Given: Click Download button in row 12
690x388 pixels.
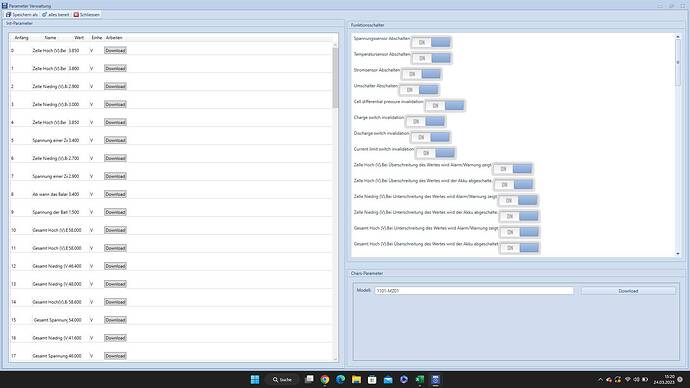Looking at the screenshot, I should [x=115, y=266].
